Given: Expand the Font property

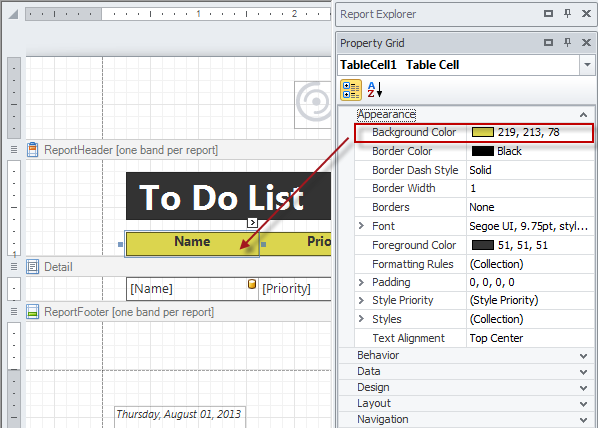Looking at the screenshot, I should (361, 226).
